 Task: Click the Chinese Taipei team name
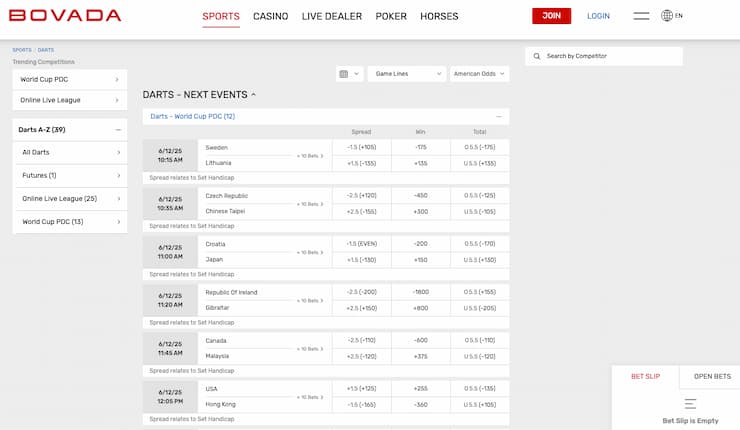tap(225, 211)
